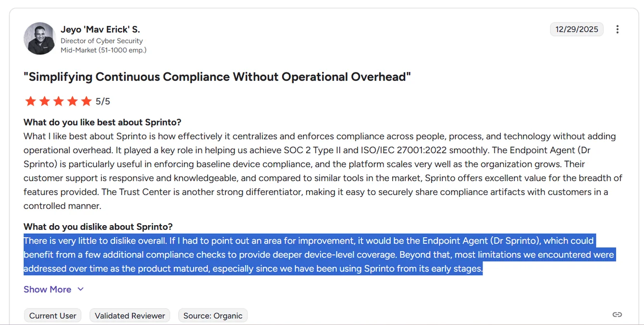Click the Current User tag
The height and width of the screenshot is (325, 644).
pos(53,315)
